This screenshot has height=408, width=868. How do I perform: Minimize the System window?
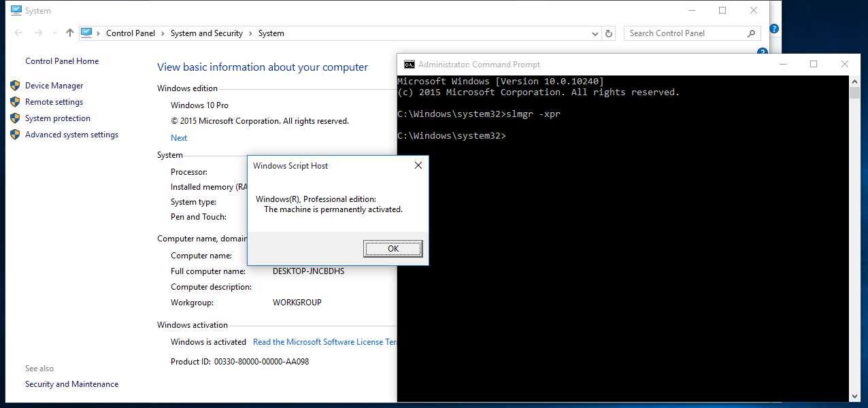(691, 10)
